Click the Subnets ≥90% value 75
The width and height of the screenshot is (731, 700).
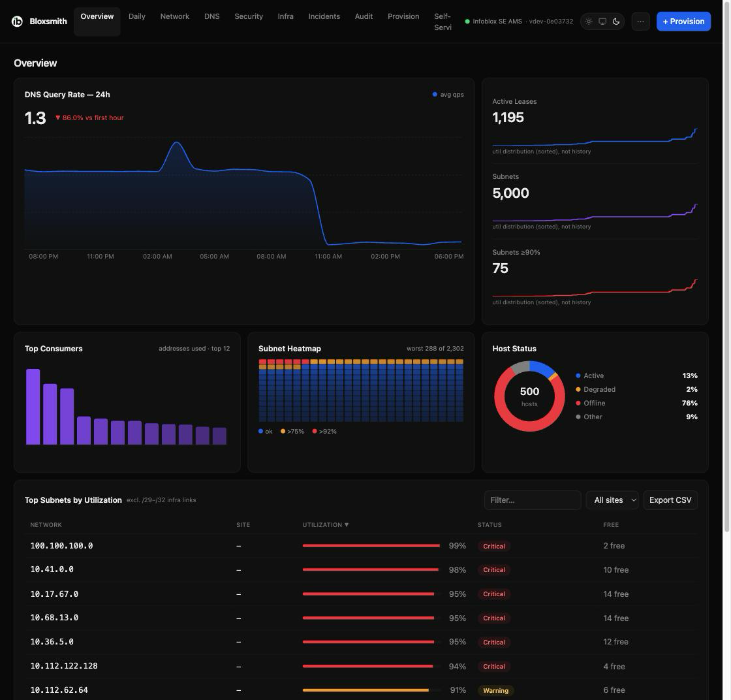[x=500, y=268]
